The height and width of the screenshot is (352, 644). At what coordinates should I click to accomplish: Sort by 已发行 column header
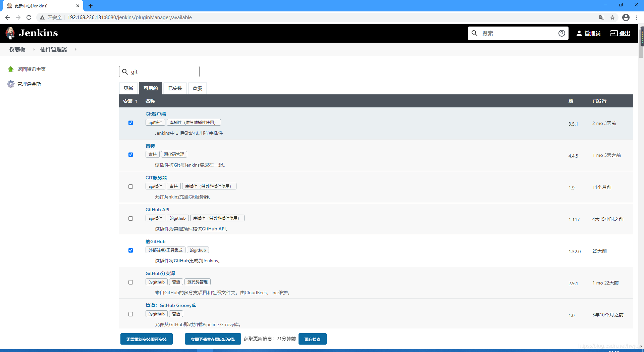(599, 101)
